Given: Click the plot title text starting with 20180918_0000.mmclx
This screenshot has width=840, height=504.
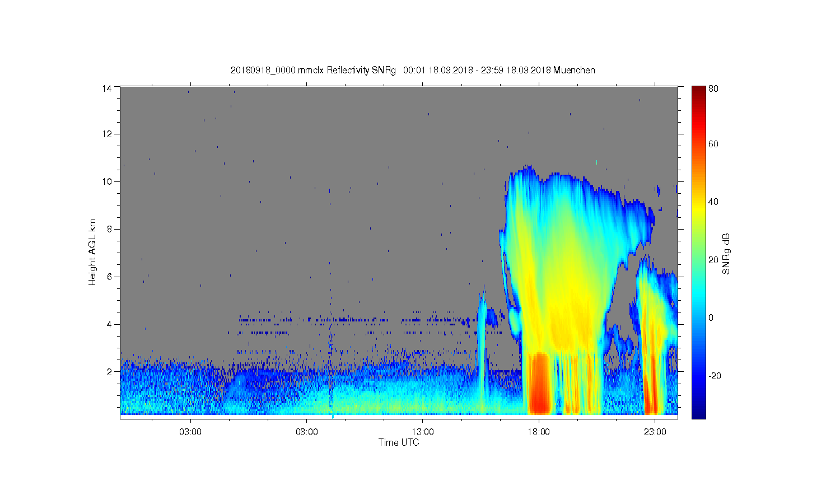Looking at the screenshot, I should [413, 70].
